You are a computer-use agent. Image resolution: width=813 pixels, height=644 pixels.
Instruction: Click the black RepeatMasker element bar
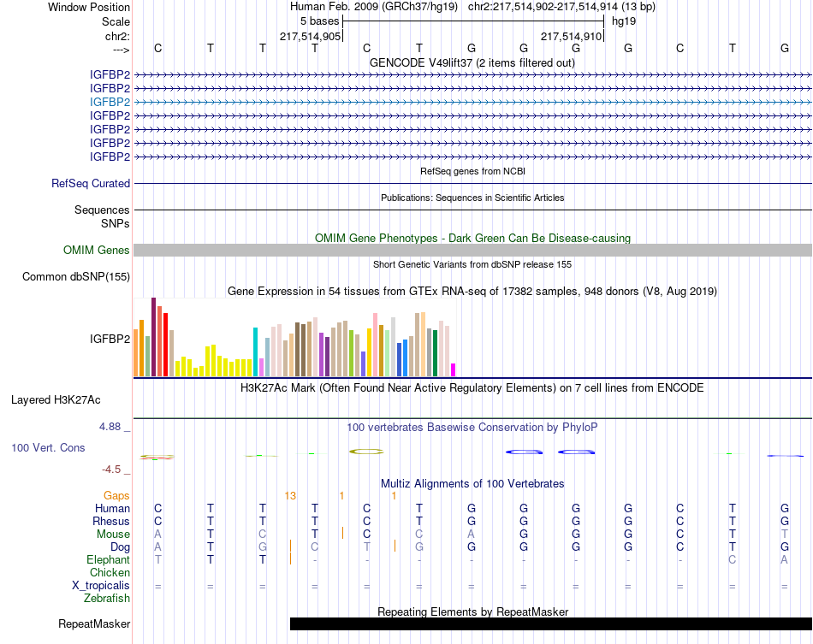click(551, 623)
